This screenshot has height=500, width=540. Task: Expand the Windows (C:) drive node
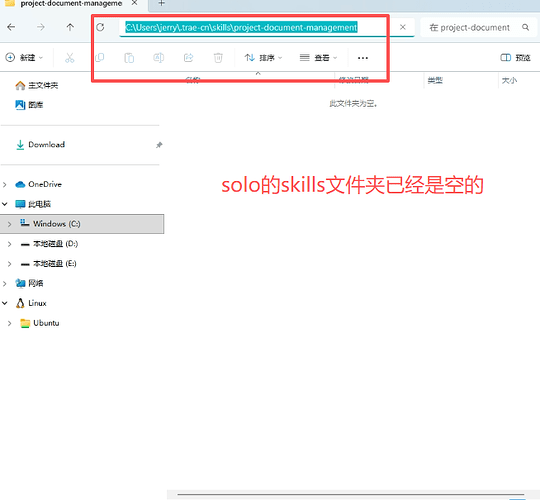(x=10, y=224)
